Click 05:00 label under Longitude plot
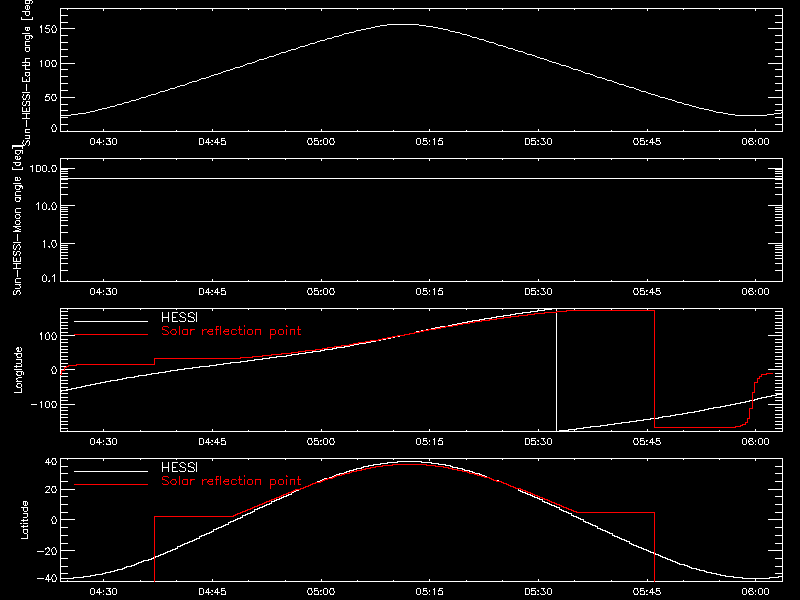The width and height of the screenshot is (800, 600). [x=321, y=442]
